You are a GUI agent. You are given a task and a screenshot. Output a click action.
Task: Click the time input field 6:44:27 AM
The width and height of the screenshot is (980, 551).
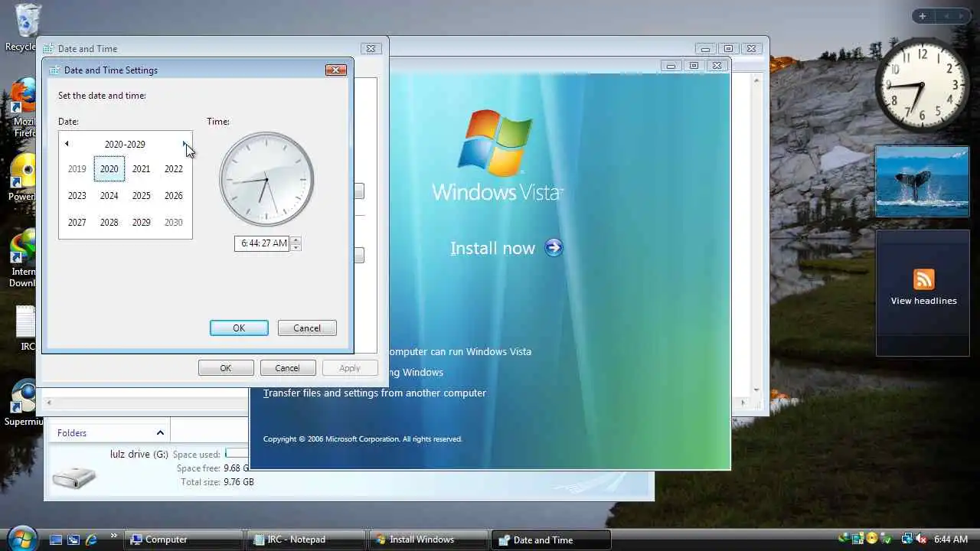(261, 243)
